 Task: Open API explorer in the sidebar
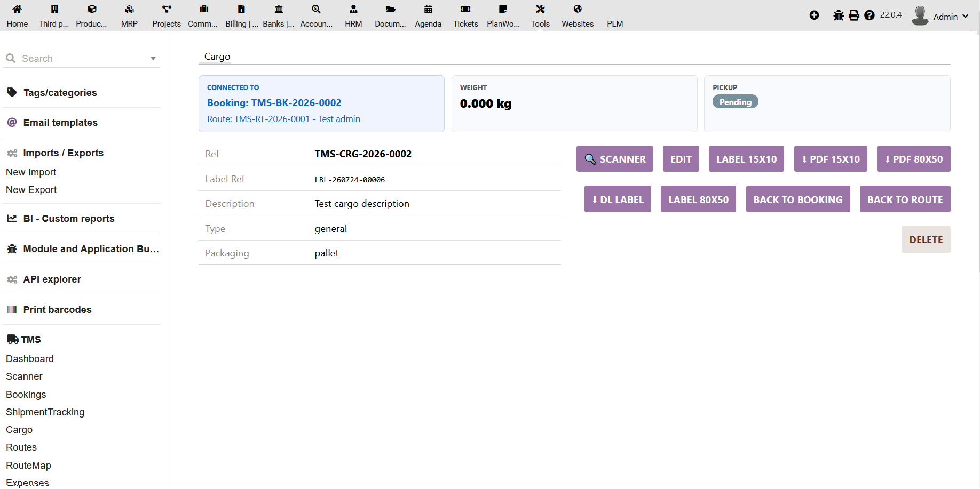click(52, 279)
